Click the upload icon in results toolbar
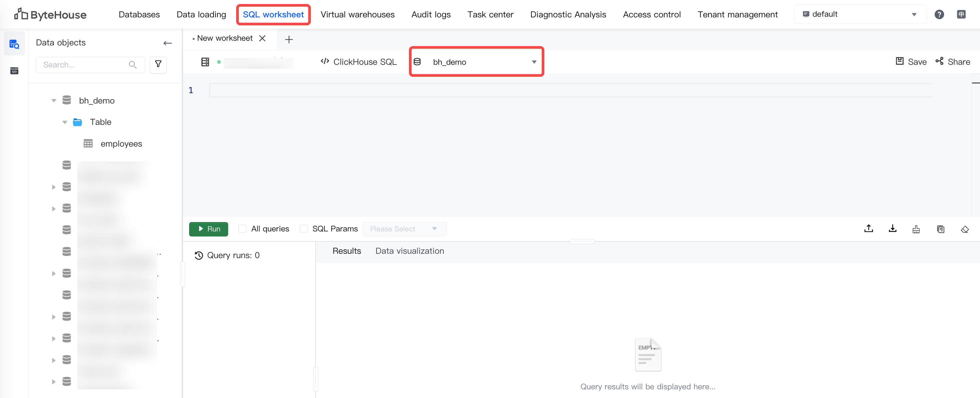980x398 pixels. (x=868, y=229)
